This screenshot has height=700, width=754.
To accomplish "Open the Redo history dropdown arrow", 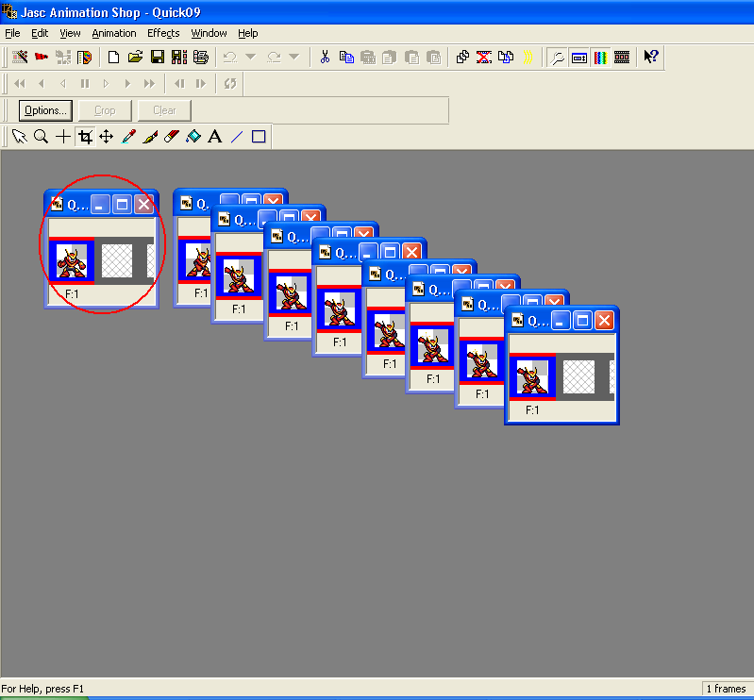I will (294, 58).
